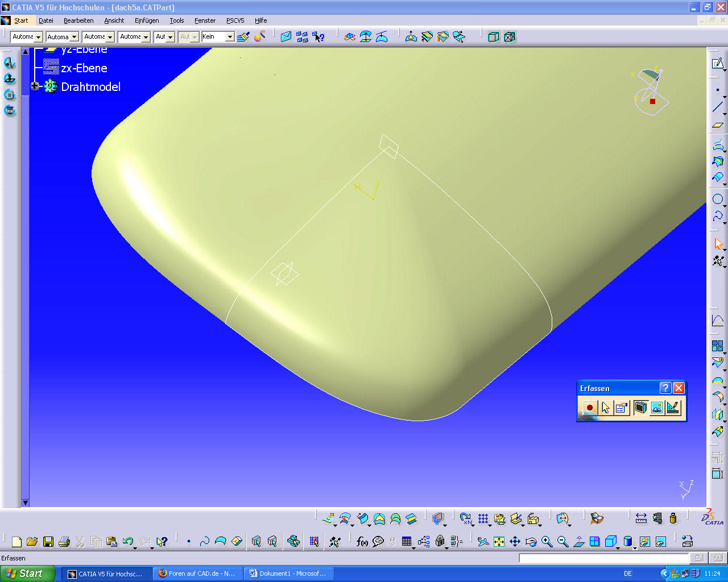
Task: Click the Point tool in right toolbar
Action: click(x=718, y=90)
